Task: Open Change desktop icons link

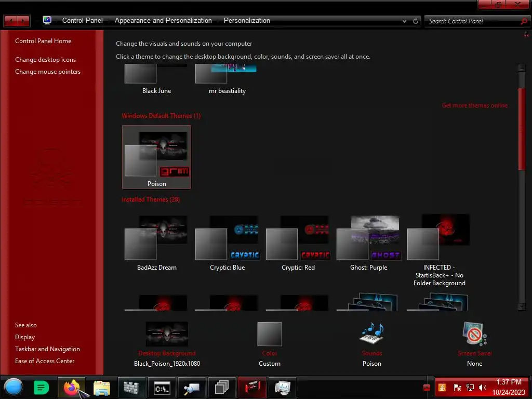Action: coord(46,59)
